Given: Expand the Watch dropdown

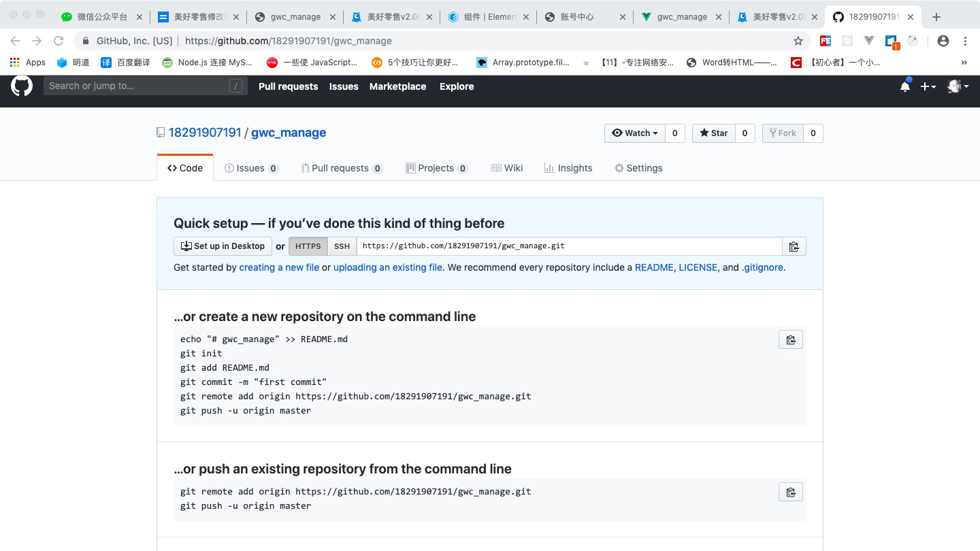Looking at the screenshot, I should pyautogui.click(x=635, y=133).
